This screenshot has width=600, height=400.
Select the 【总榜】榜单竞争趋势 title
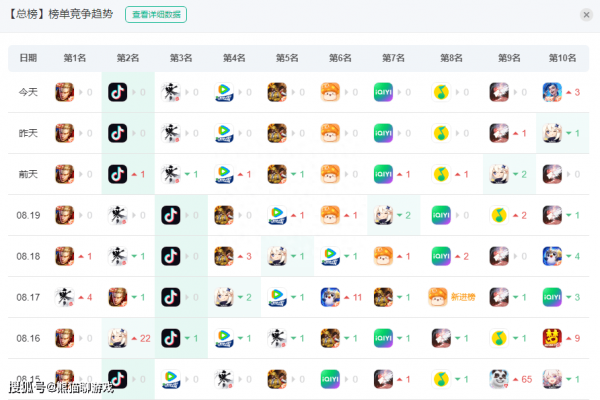tap(60, 14)
